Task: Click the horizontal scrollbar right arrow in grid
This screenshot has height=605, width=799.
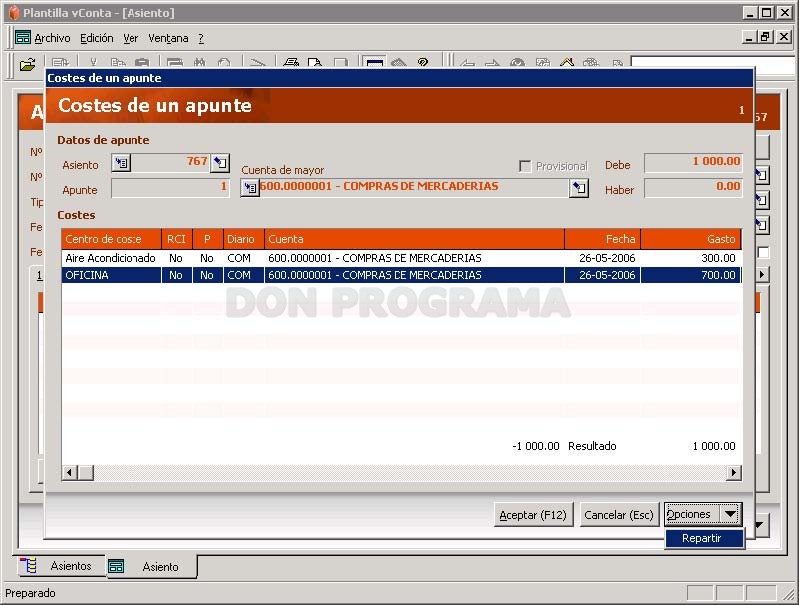Action: tap(733, 473)
